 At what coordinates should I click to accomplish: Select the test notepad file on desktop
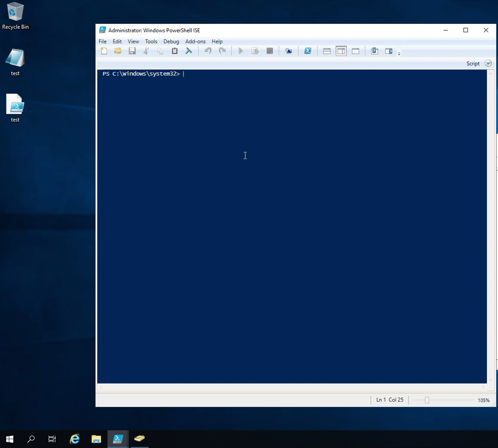click(15, 62)
